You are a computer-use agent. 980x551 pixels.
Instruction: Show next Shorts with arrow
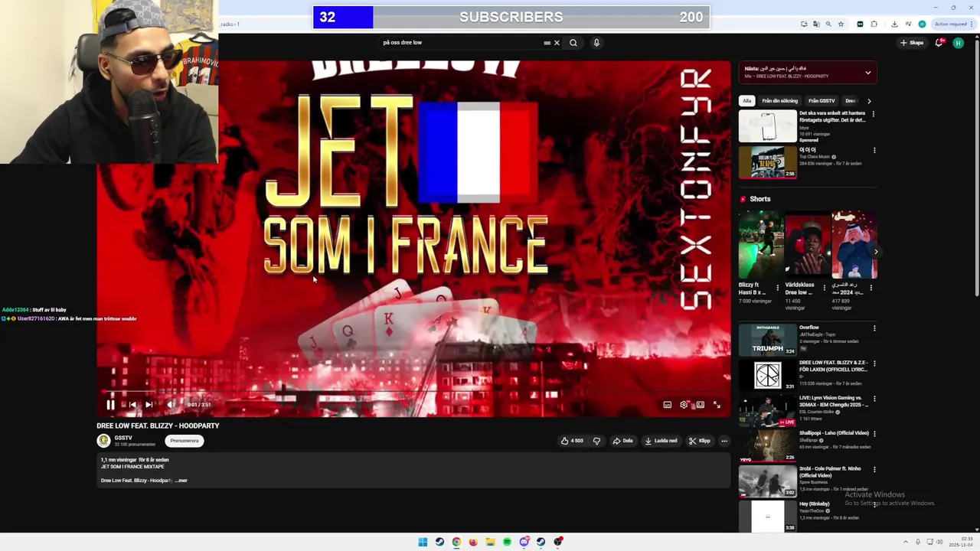[876, 252]
